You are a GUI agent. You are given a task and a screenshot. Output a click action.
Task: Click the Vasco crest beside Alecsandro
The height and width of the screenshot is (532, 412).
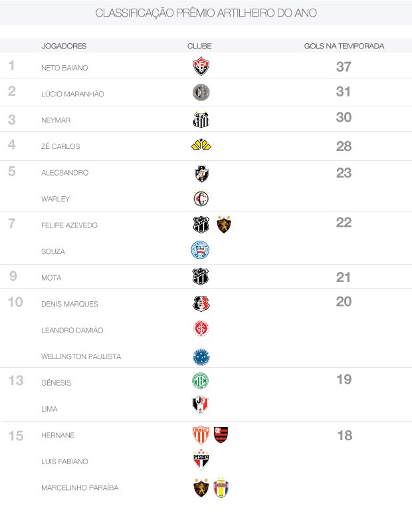tap(201, 174)
